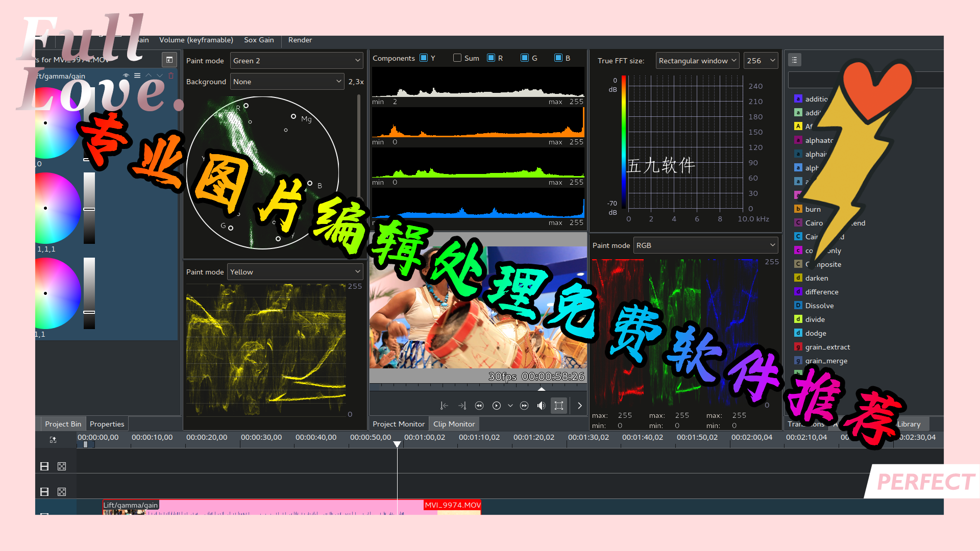Click the MVI_9974.MOV clip on timeline

pos(452,505)
